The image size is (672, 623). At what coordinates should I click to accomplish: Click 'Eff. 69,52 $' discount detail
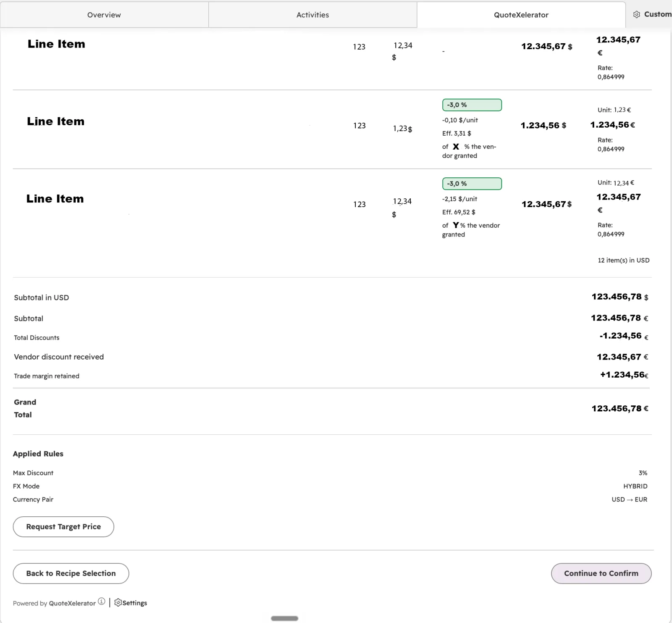pyautogui.click(x=459, y=212)
